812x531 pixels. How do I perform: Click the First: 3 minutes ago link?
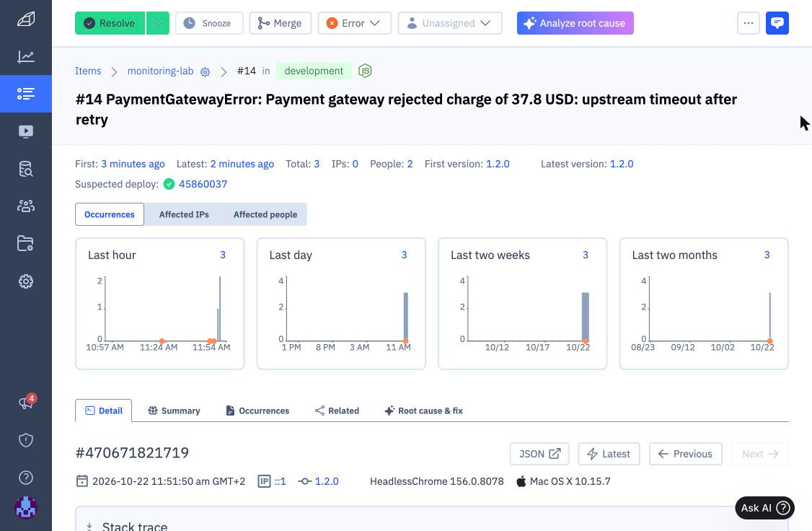[x=133, y=164]
